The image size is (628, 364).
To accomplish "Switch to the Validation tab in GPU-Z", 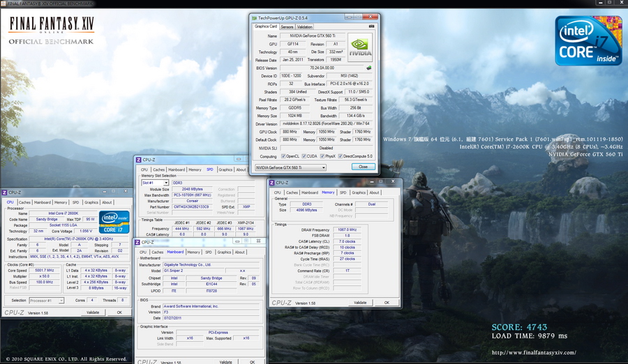I will (x=305, y=26).
